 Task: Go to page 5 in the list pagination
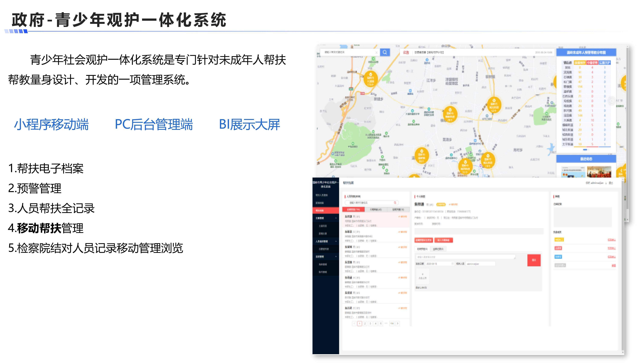[381, 324]
